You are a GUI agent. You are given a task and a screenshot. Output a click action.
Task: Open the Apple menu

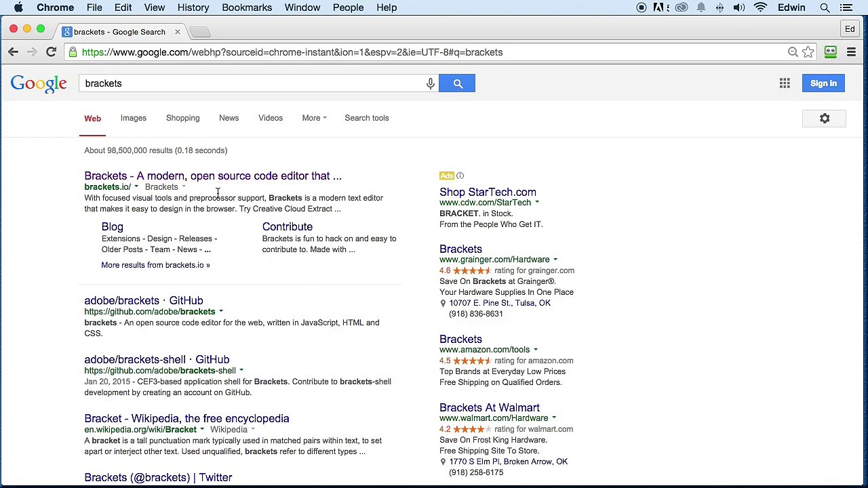pyautogui.click(x=18, y=7)
